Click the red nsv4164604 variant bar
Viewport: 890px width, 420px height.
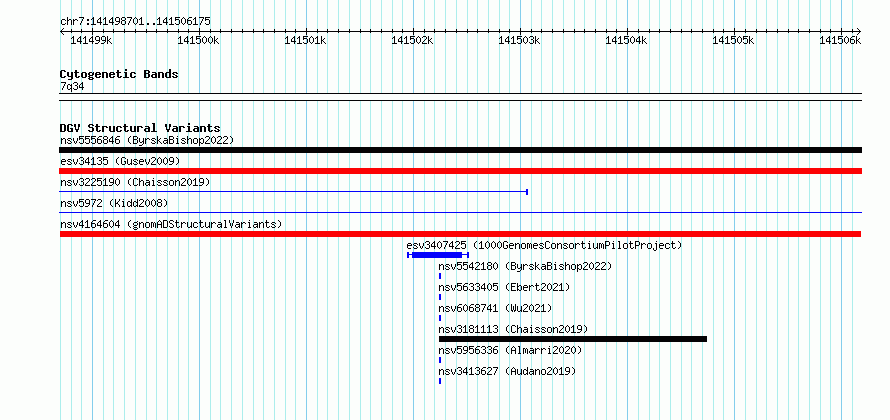(x=460, y=234)
